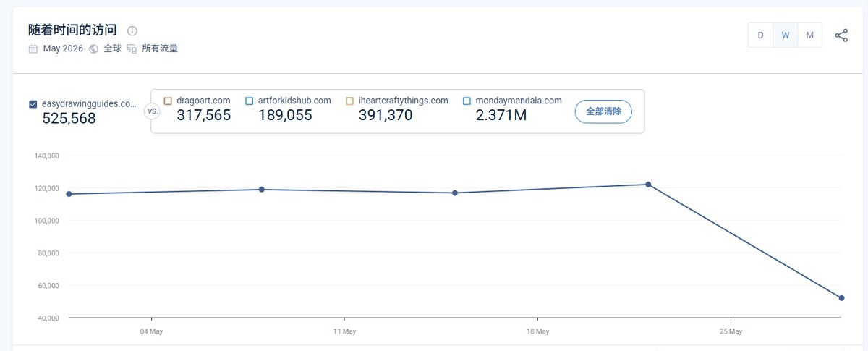Click the second data point on the chart line
Image resolution: width=868 pixels, height=351 pixels.
tap(262, 190)
